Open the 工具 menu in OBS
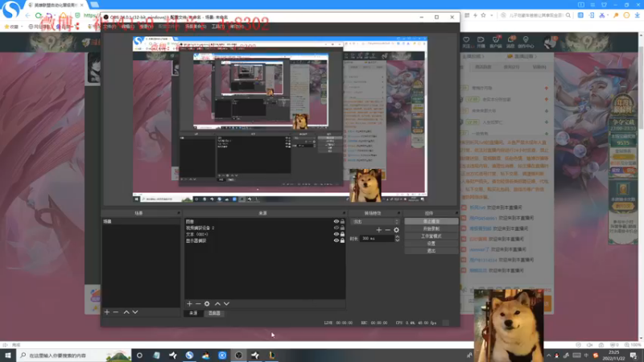 pyautogui.click(x=217, y=27)
